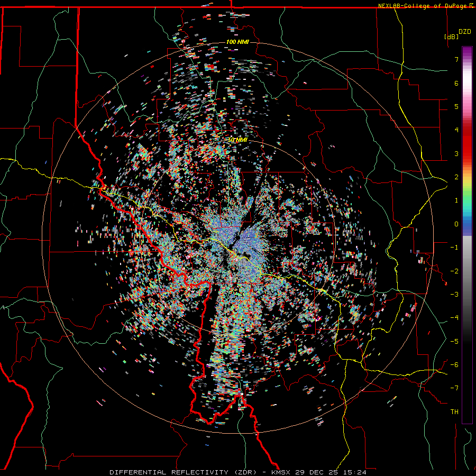Click the 5 value on the scale

[456, 106]
